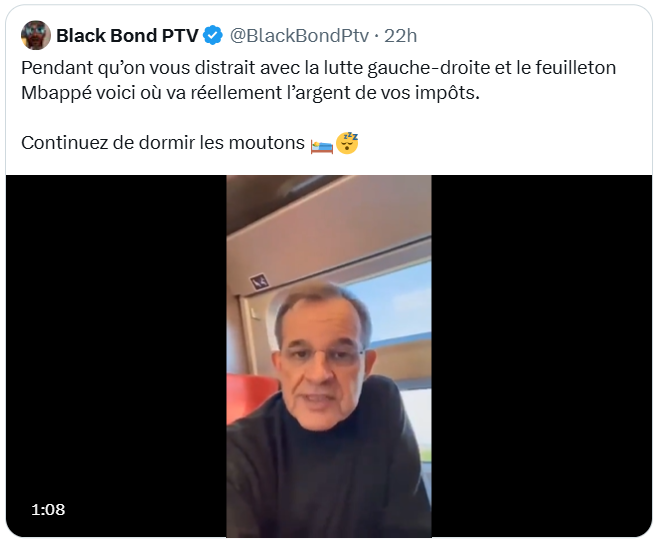Viewport: 657px width, 540px height.
Task: Click the 'Continuez de dormir les moutons' line
Action: coord(163,143)
